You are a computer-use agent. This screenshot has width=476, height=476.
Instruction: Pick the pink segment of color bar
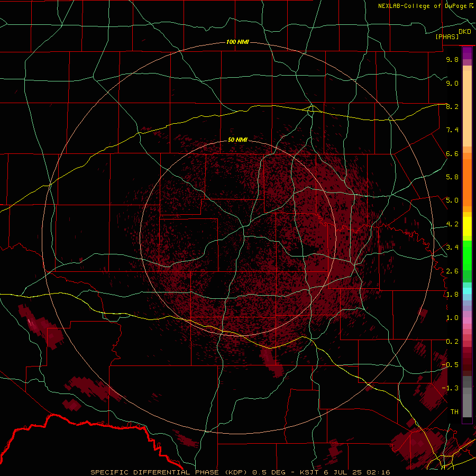(x=467, y=321)
